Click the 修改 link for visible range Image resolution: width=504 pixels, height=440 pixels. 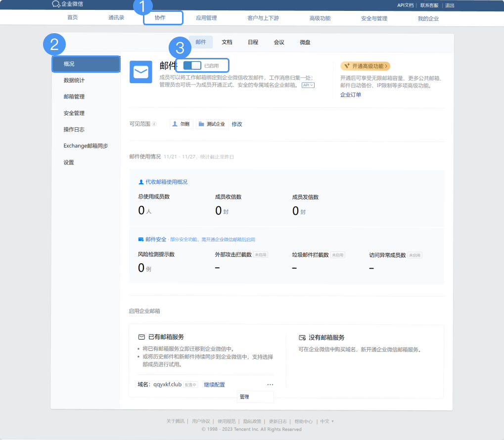click(237, 124)
